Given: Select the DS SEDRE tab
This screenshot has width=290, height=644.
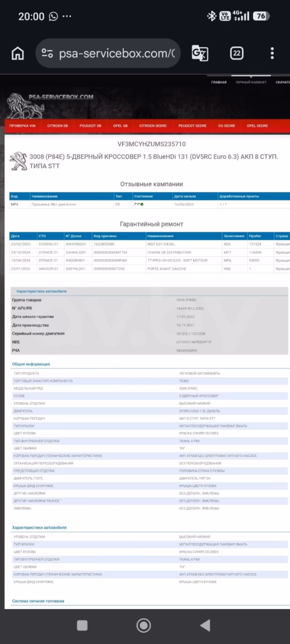Looking at the screenshot, I should (x=227, y=126).
